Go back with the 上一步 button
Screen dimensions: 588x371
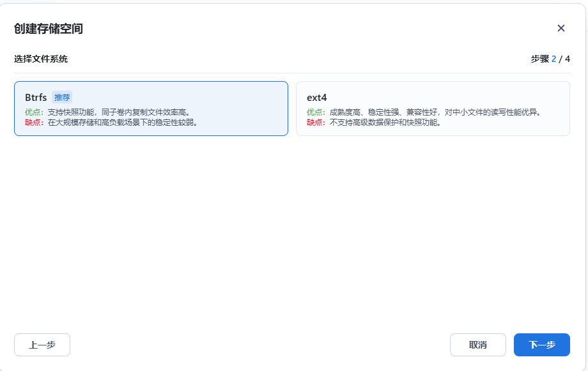[42, 345]
